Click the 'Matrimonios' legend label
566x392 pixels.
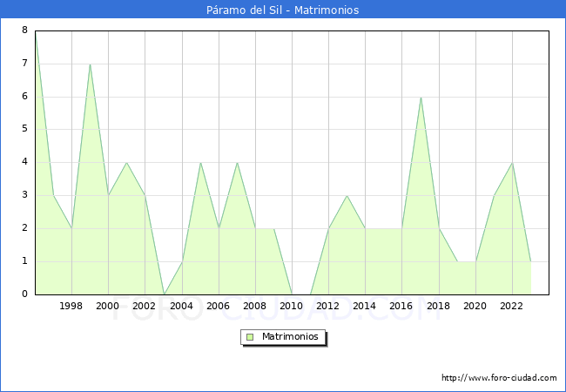coord(290,336)
